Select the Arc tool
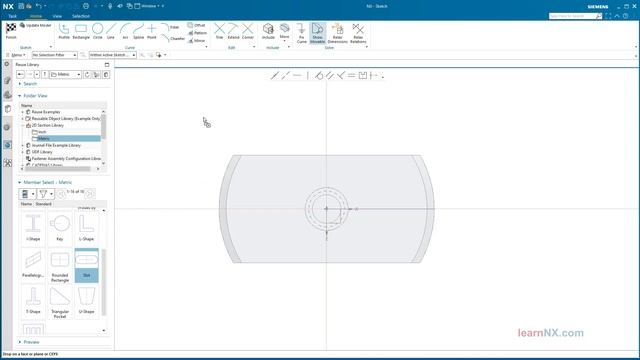Image resolution: width=640 pixels, height=360 pixels. coord(125,31)
